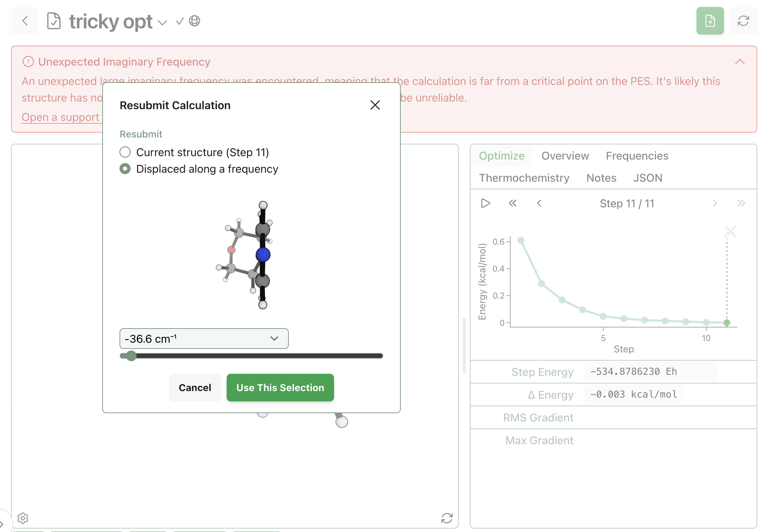Reset zoom on energy plot

click(x=730, y=231)
